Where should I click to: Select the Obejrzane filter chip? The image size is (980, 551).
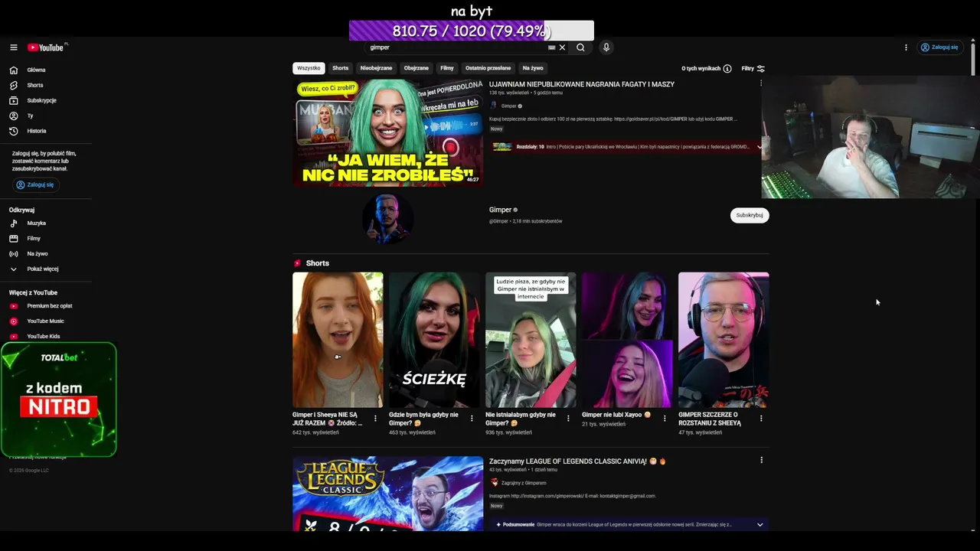[416, 68]
